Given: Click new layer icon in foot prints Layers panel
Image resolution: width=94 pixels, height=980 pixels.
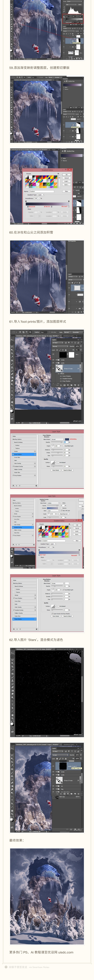Looking at the screenshot, I should click(75, 385).
